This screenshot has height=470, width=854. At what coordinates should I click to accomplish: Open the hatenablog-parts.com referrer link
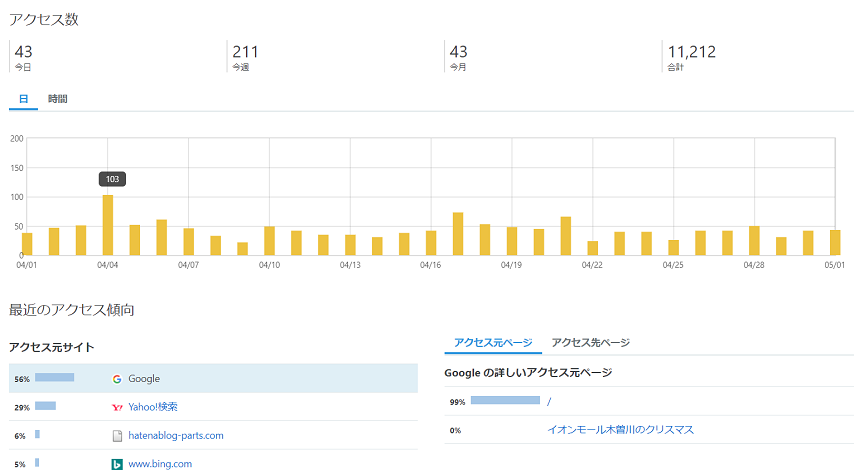176,436
